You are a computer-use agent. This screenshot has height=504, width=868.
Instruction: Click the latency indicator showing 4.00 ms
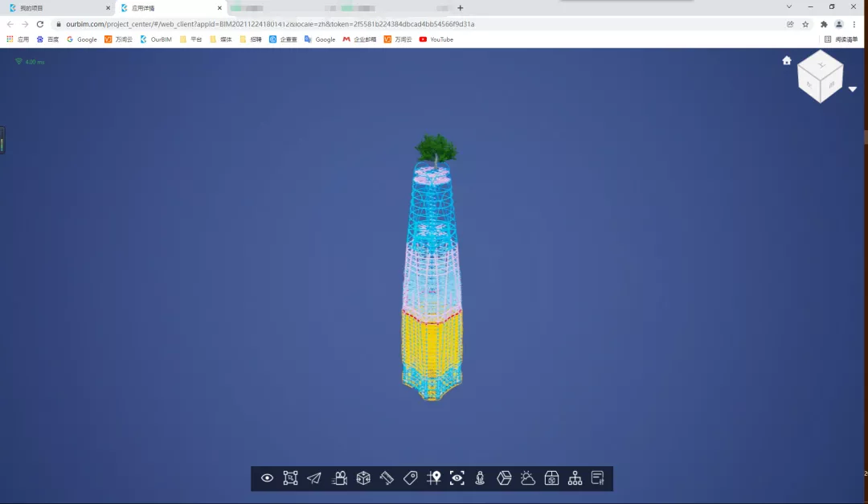pyautogui.click(x=30, y=61)
